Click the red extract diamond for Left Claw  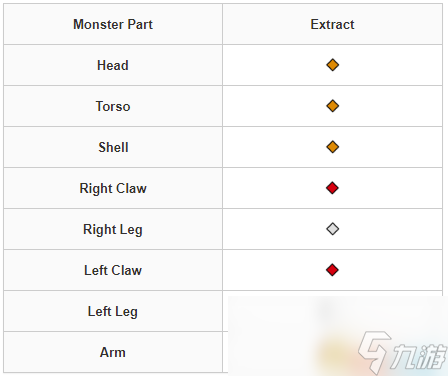[332, 270]
